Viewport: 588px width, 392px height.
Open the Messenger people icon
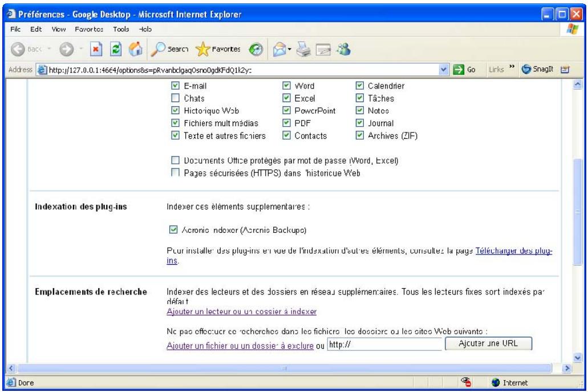(x=343, y=49)
